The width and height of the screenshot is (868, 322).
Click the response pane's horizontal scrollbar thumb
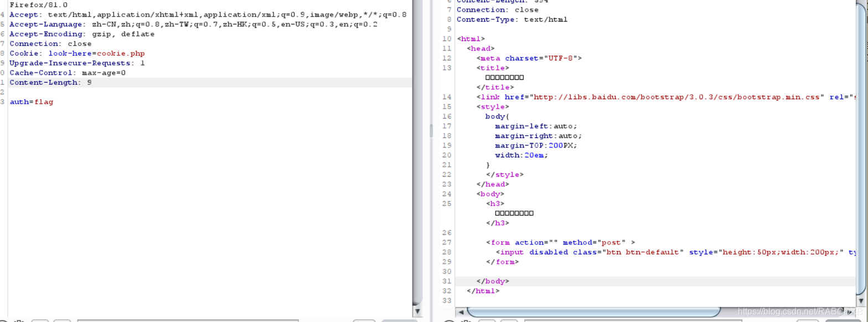coord(593,312)
